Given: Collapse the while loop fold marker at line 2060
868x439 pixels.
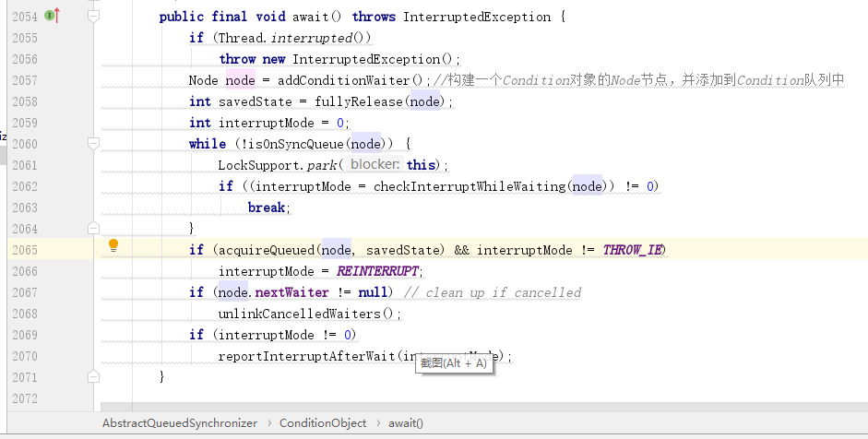Looking at the screenshot, I should click(93, 144).
